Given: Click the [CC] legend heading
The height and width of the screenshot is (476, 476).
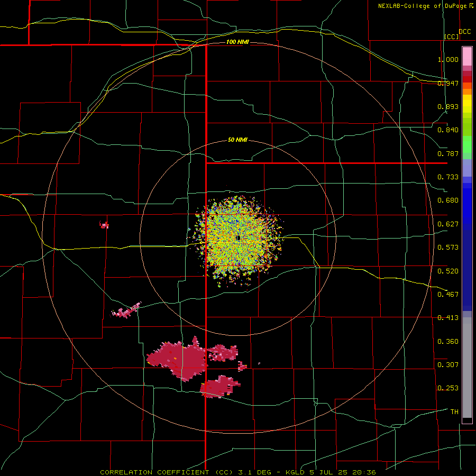Looking at the screenshot, I should [x=452, y=36].
